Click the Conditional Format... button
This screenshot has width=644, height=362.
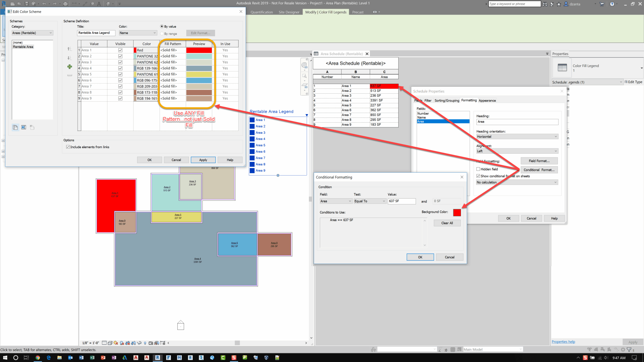(539, 170)
